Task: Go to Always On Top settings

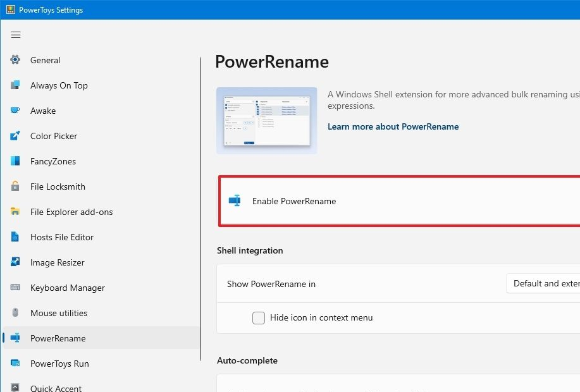Action: coord(101,85)
